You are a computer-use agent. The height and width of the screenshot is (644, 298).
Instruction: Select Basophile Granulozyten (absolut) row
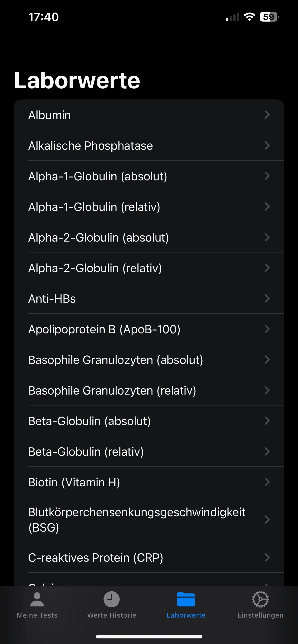pyautogui.click(x=149, y=360)
